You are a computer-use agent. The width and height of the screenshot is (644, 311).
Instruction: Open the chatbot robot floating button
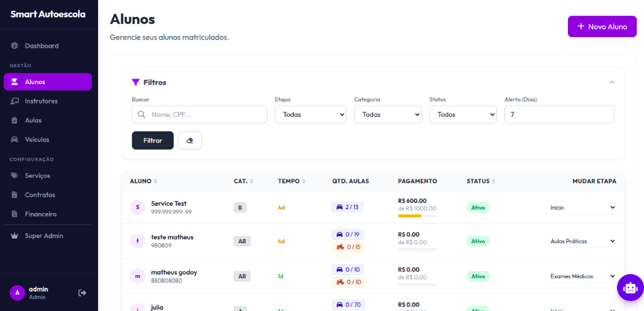tap(630, 287)
